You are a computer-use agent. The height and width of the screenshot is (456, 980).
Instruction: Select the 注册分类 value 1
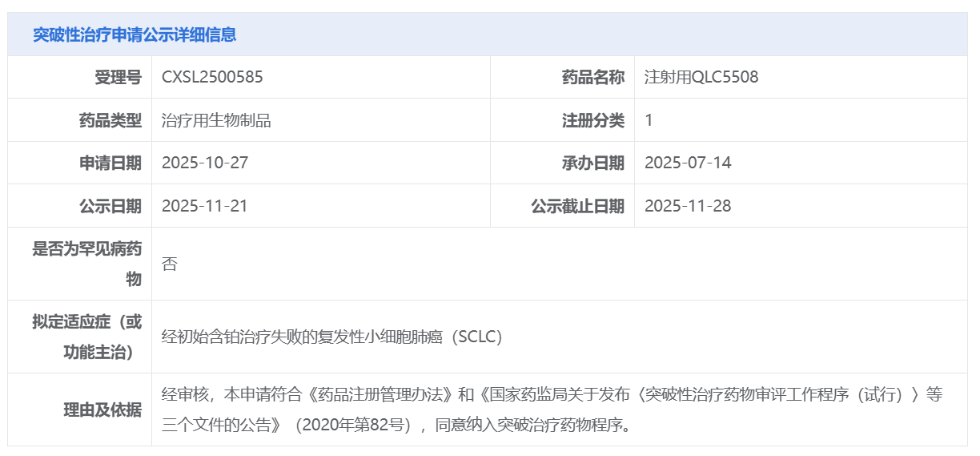649,120
